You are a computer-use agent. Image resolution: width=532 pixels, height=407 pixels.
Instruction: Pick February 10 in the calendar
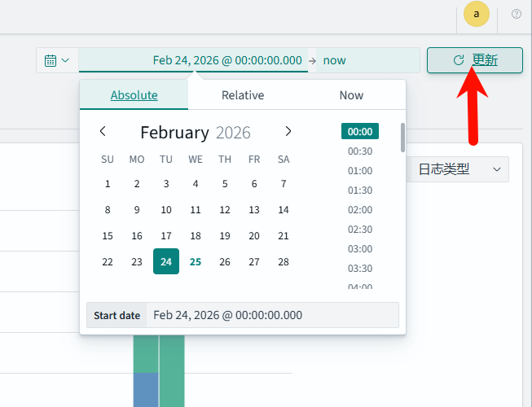[166, 209]
